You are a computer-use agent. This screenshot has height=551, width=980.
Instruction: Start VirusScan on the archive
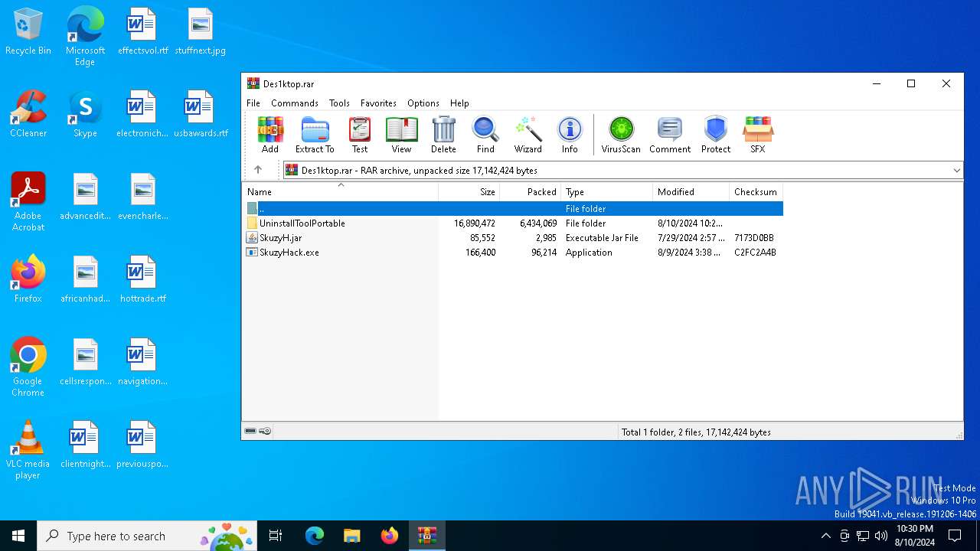[x=621, y=135]
